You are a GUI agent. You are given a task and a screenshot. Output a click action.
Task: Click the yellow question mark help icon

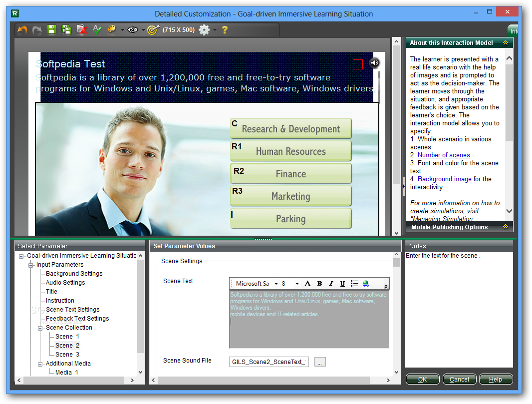point(225,30)
